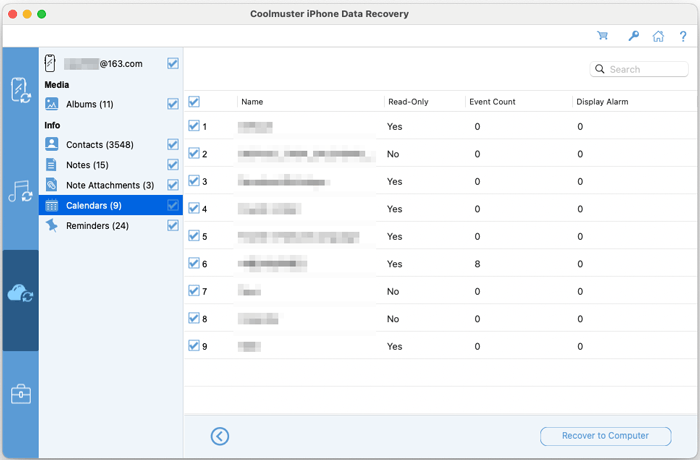Click the circular back arrow button

(x=220, y=436)
